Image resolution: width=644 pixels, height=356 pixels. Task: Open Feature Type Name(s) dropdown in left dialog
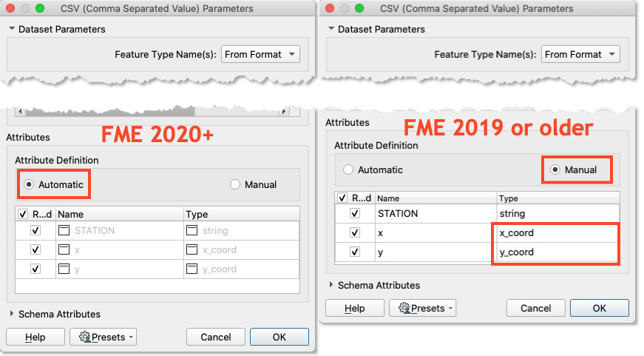[260, 54]
